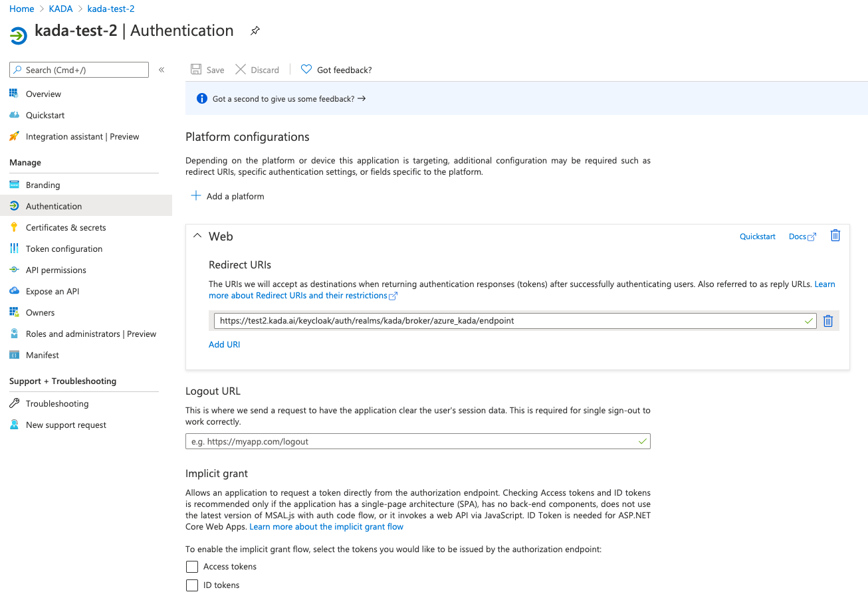868x604 pixels.
Task: Pin the Authentication page using the pin icon
Action: tap(255, 31)
